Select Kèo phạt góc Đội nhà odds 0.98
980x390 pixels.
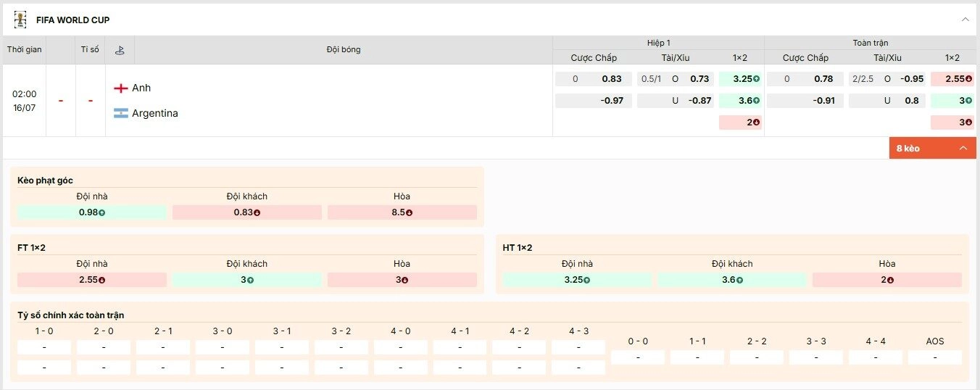tap(91, 212)
